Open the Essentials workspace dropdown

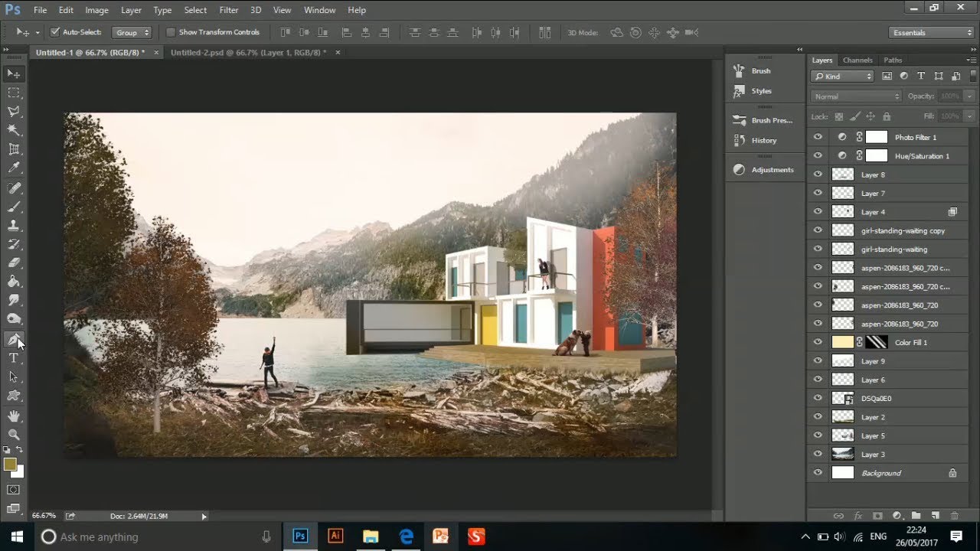[x=929, y=32]
